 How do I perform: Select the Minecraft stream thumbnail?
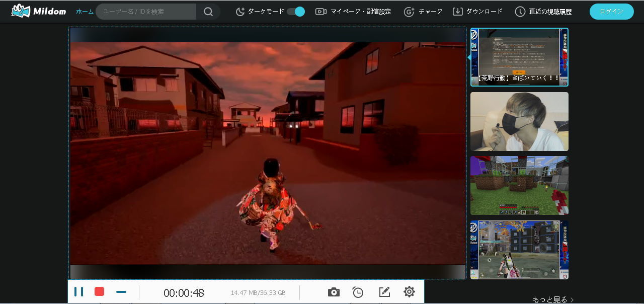pyautogui.click(x=519, y=185)
